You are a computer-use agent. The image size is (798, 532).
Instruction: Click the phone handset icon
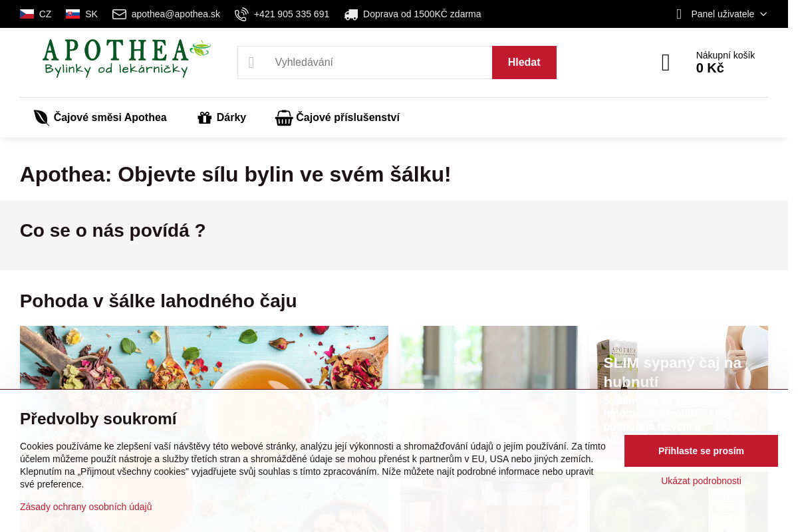tap(241, 14)
